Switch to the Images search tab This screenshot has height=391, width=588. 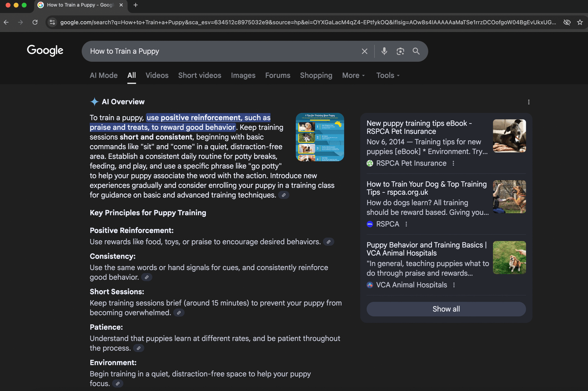[x=243, y=75]
